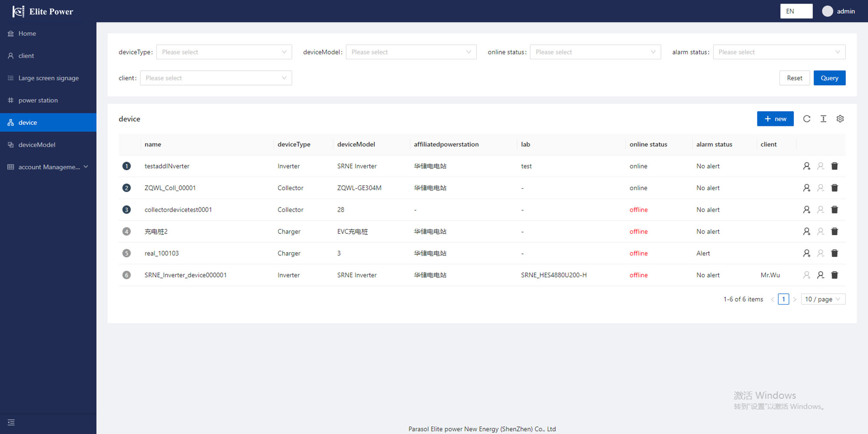Open the alarm status dropdown
This screenshot has height=434, width=868.
coord(779,52)
